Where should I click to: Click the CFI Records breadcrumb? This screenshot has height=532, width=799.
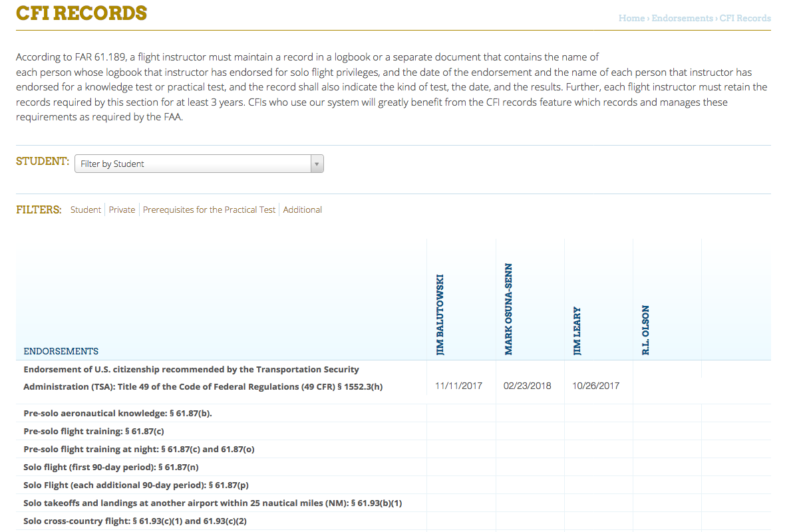tap(745, 19)
